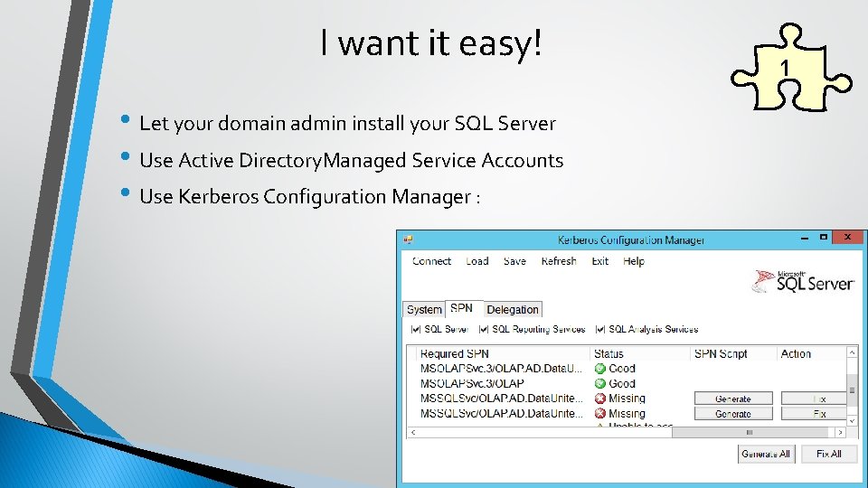
Task: Click the Status column header
Action: pos(640,353)
